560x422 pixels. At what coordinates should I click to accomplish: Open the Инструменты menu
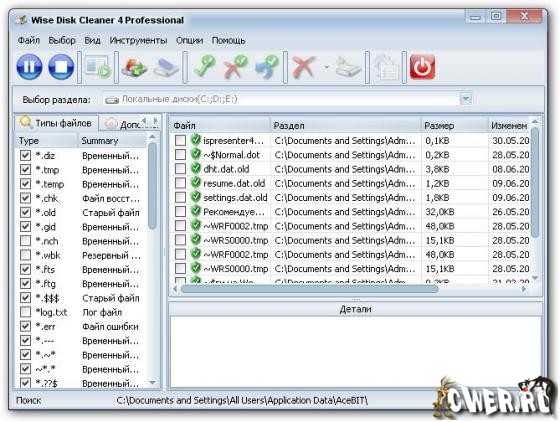pos(138,40)
